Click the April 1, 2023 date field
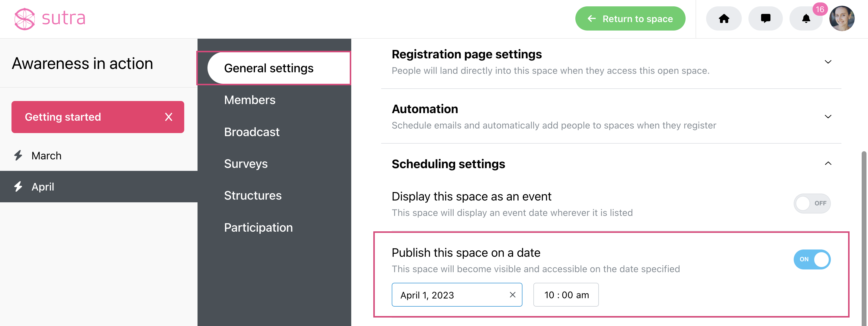Image resolution: width=868 pixels, height=326 pixels. tap(457, 295)
